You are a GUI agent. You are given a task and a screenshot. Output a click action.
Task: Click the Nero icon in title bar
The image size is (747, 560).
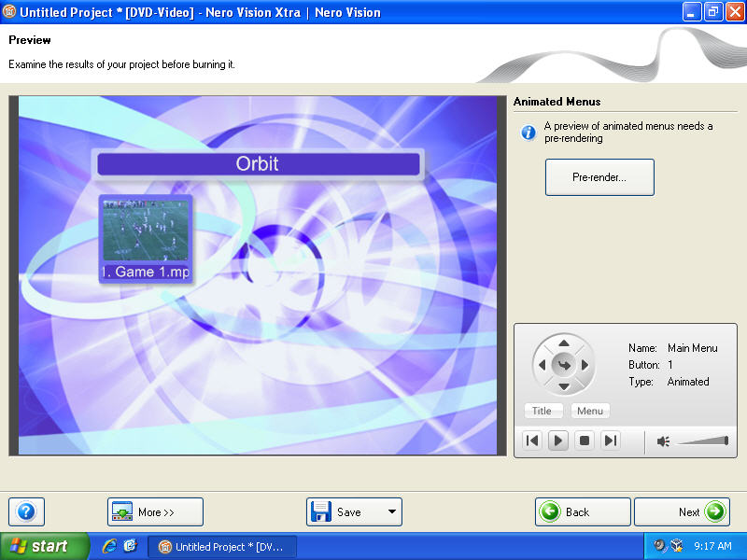[9, 11]
